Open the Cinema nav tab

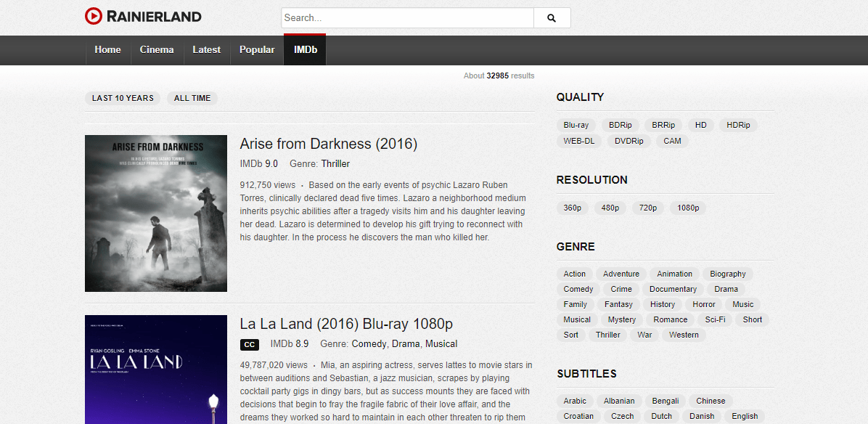coord(157,50)
